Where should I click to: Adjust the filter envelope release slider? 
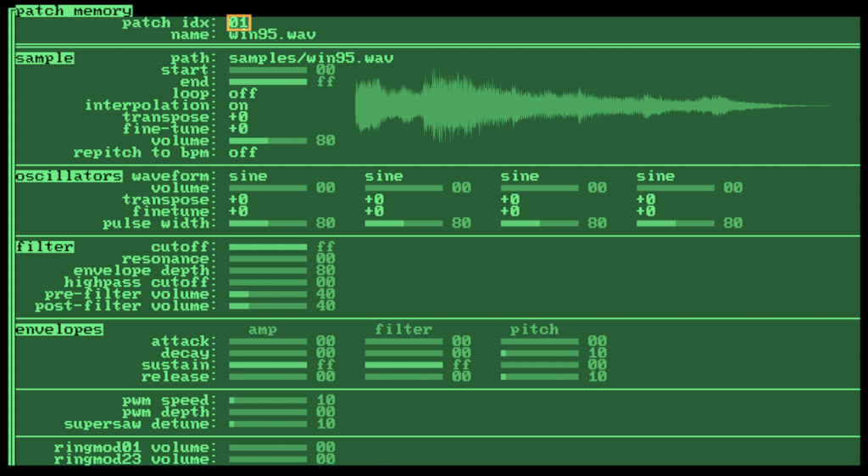click(x=403, y=377)
